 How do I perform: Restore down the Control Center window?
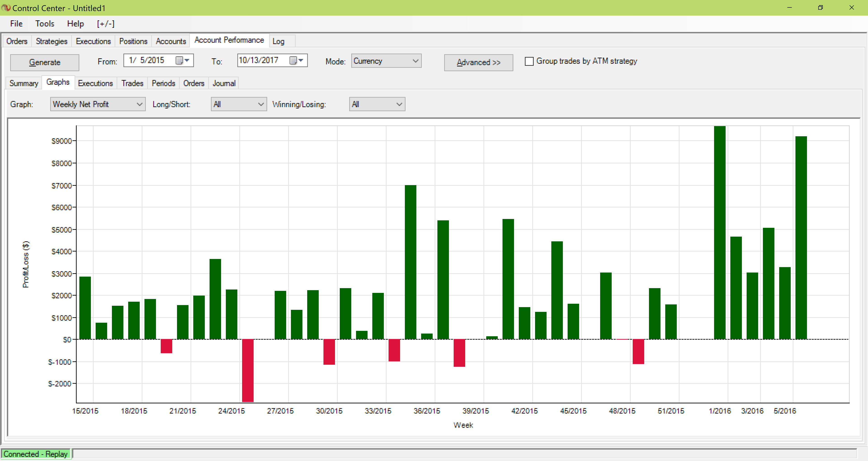tap(820, 7)
